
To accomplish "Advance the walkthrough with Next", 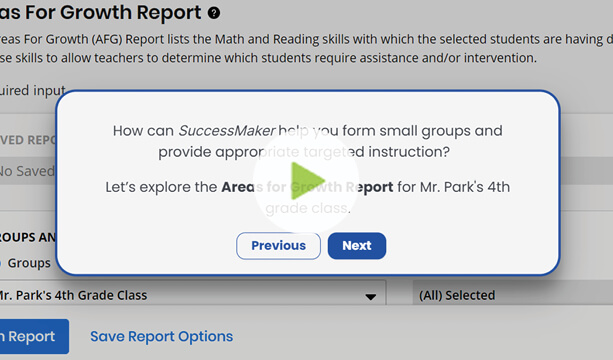I will pyautogui.click(x=357, y=245).
